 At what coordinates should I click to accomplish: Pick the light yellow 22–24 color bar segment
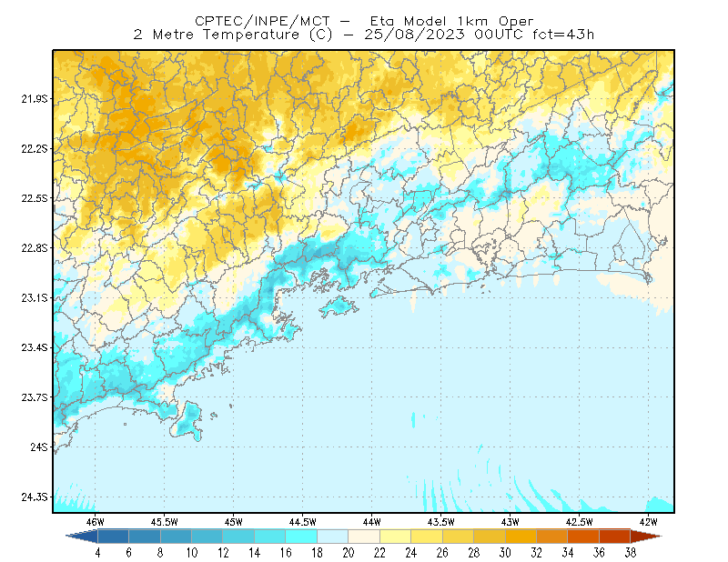[396, 537]
